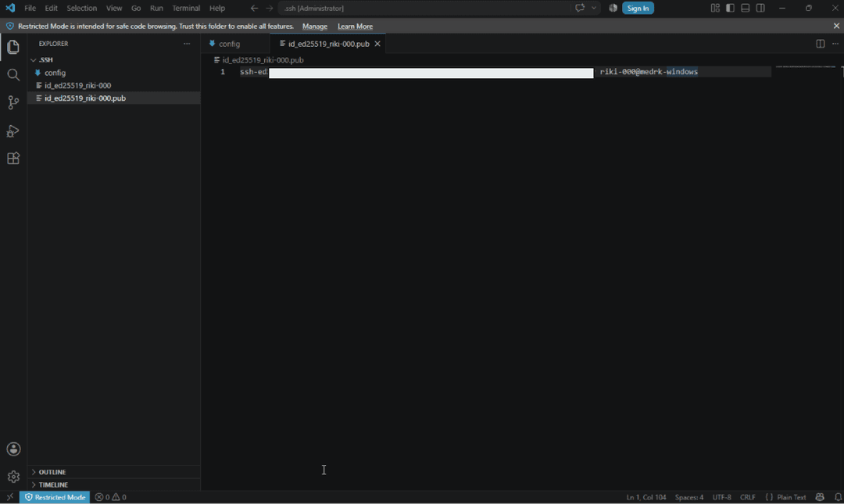The width and height of the screenshot is (844, 504).
Task: Open the Run and Debug view
Action: pos(13,130)
